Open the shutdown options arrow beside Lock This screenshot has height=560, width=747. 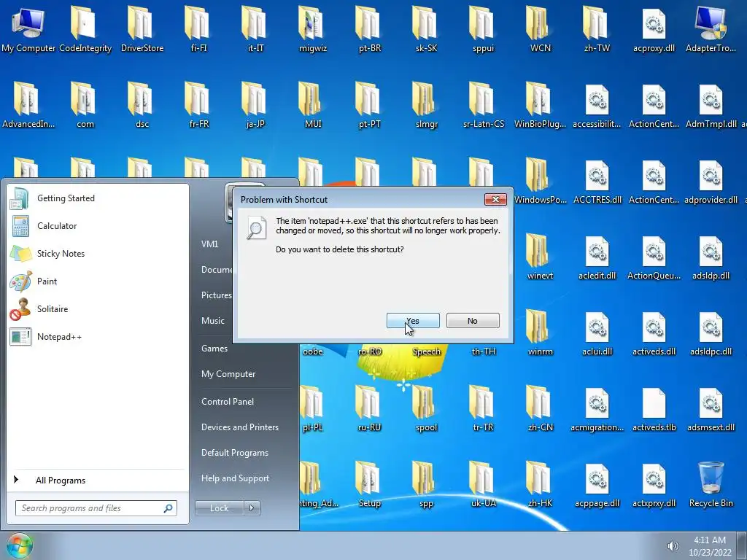coord(252,508)
